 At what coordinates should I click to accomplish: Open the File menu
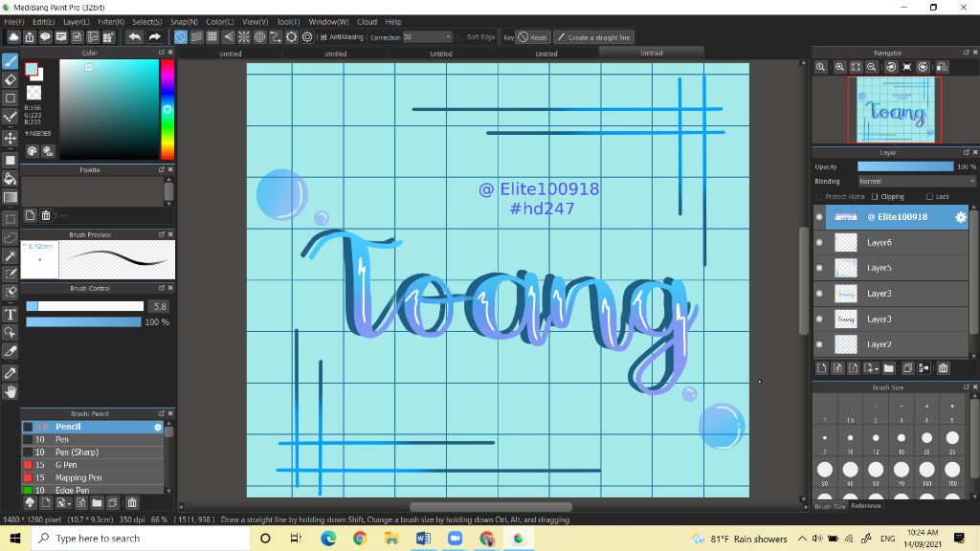[13, 22]
